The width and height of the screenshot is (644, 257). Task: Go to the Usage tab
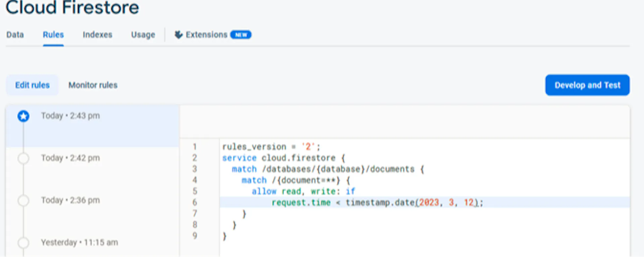(143, 35)
